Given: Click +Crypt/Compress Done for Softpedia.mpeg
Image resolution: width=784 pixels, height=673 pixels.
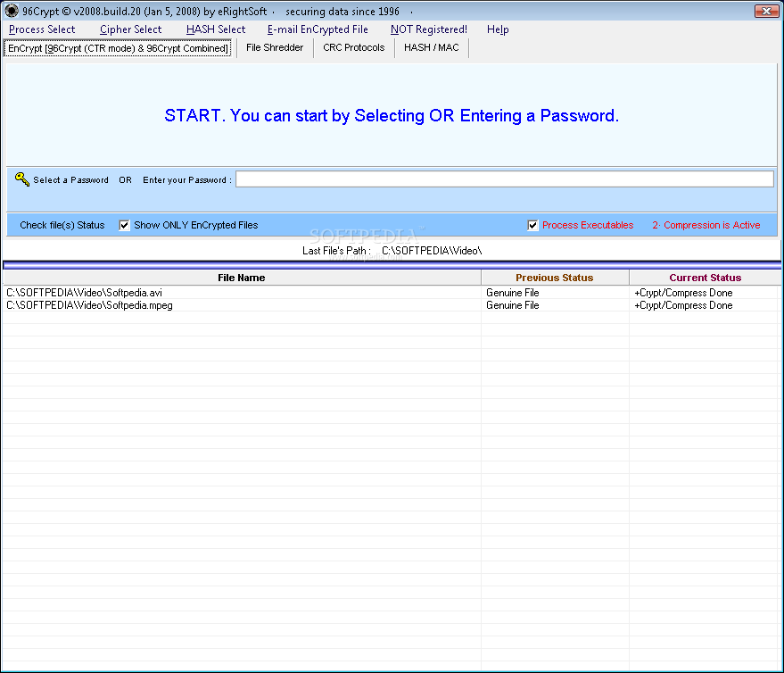Looking at the screenshot, I should point(683,305).
